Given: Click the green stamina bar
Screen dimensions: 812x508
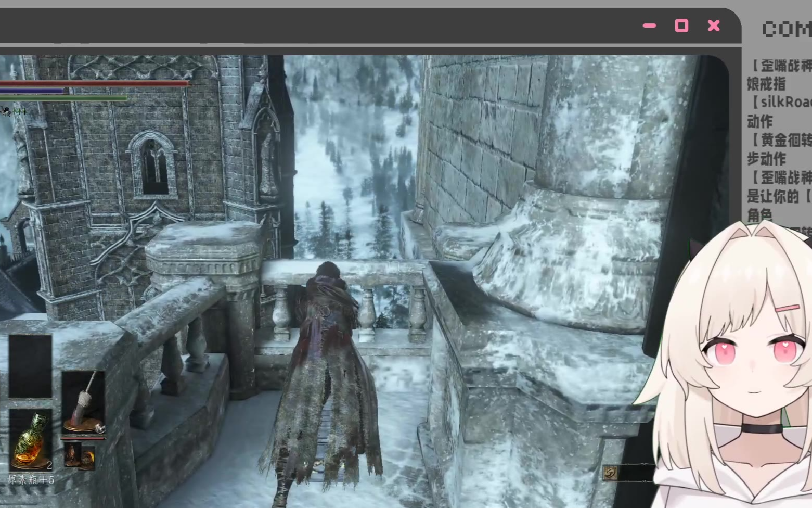Looking at the screenshot, I should [63, 97].
